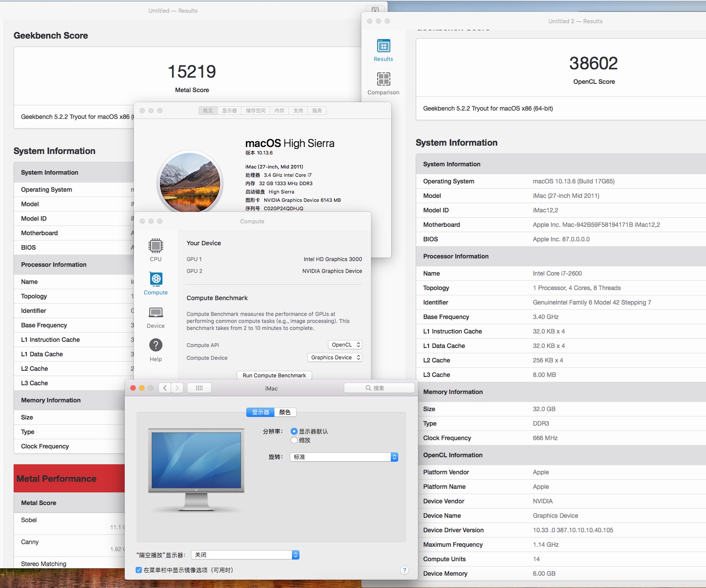The image size is (706, 588).
Task: Click the identifier GenuineIntel Family 6 Model 42
Action: [592, 302]
